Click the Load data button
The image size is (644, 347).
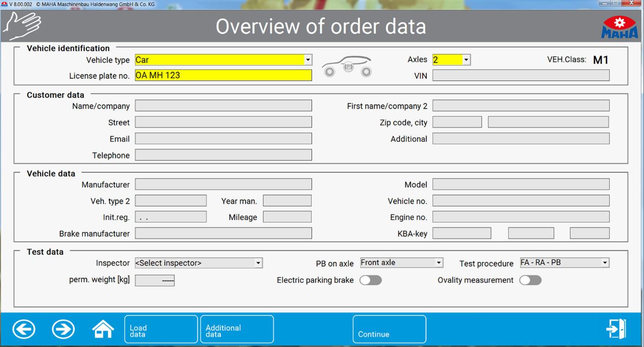pyautogui.click(x=161, y=329)
